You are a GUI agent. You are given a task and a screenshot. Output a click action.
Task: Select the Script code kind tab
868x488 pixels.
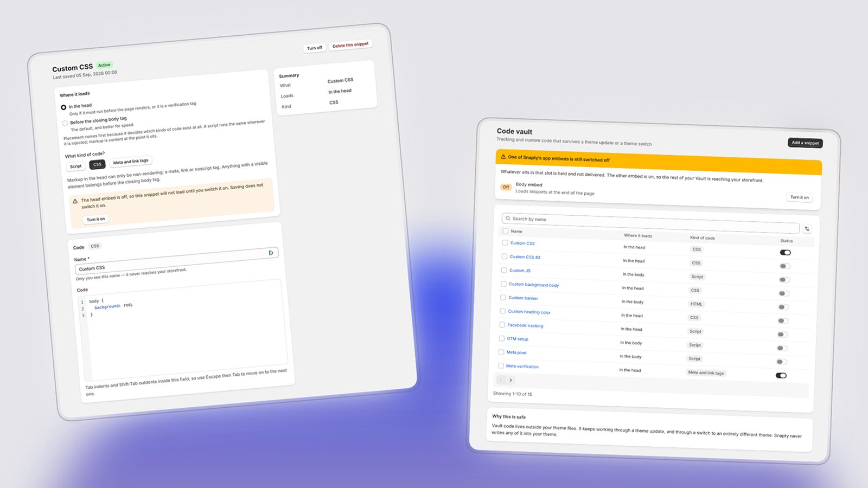click(x=76, y=166)
